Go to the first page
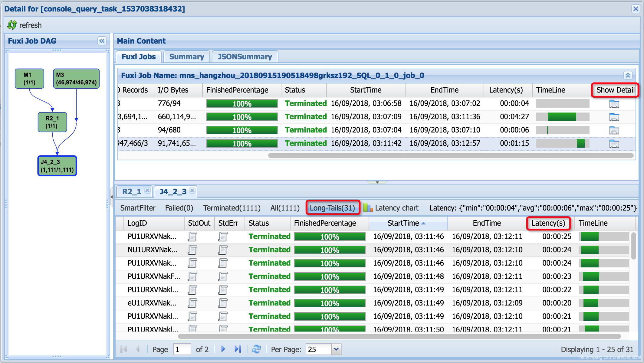Viewport: 644px width, 363px height. [x=123, y=349]
